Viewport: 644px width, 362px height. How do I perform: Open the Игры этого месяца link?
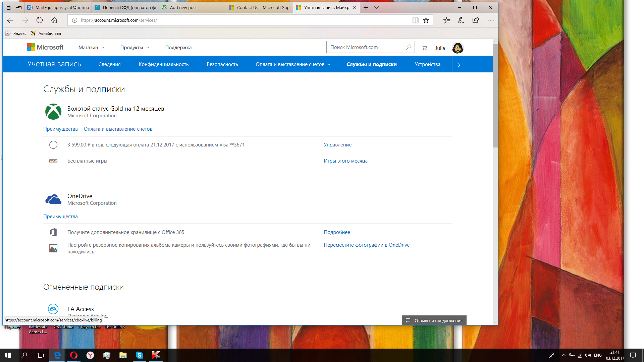345,161
